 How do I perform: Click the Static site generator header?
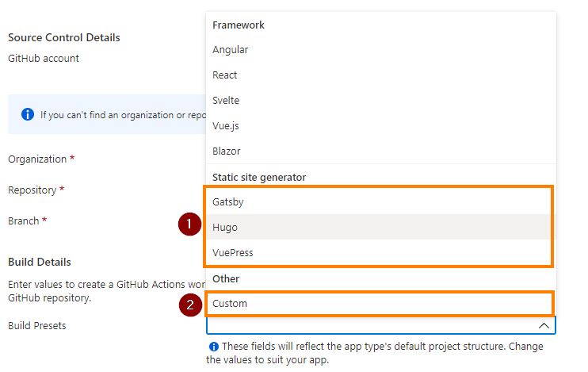click(x=259, y=177)
